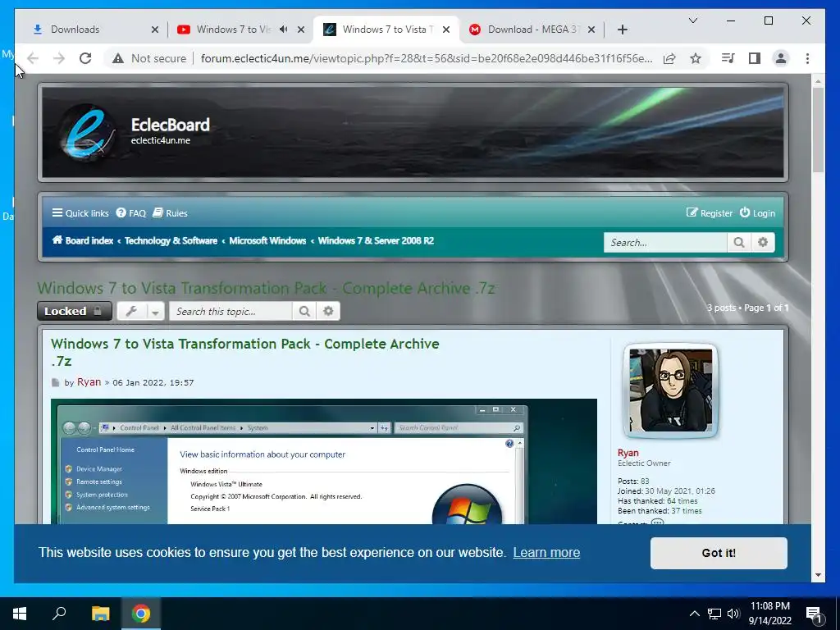Click the browser back arrow
Viewport: 840px width, 630px height.
pos(33,58)
